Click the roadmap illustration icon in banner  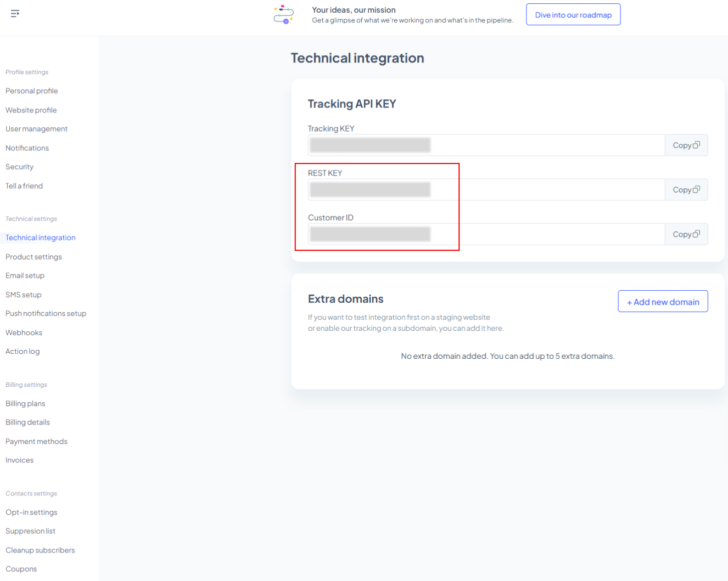[x=284, y=15]
